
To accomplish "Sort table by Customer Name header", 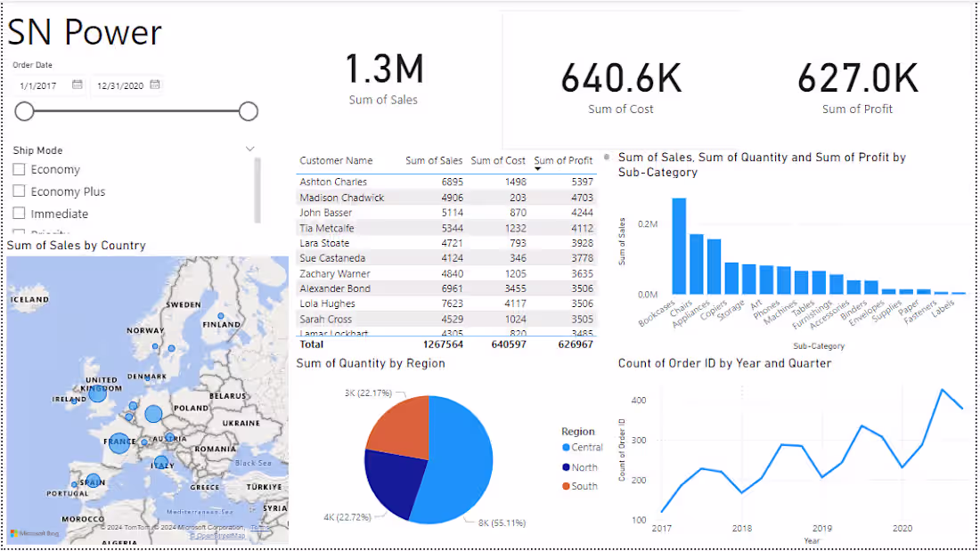I will [336, 160].
